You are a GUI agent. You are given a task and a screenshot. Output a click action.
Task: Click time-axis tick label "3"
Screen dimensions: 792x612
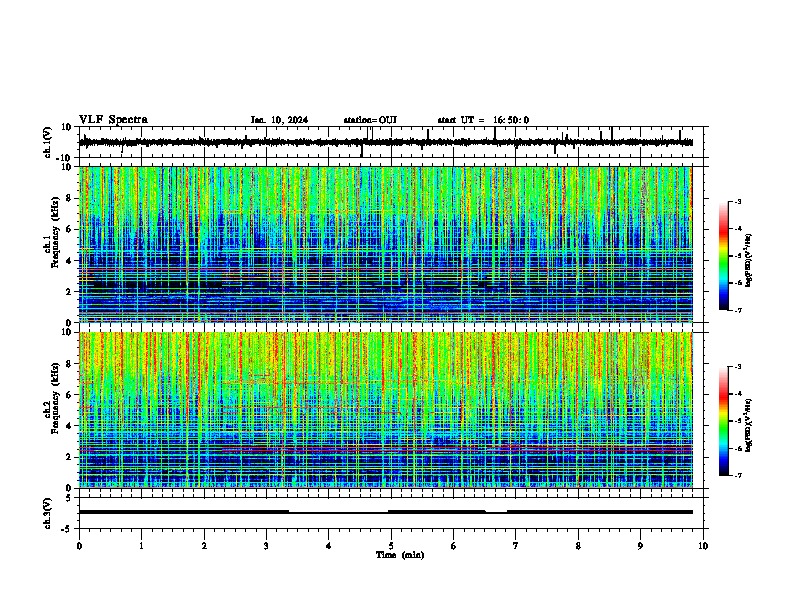(x=266, y=546)
